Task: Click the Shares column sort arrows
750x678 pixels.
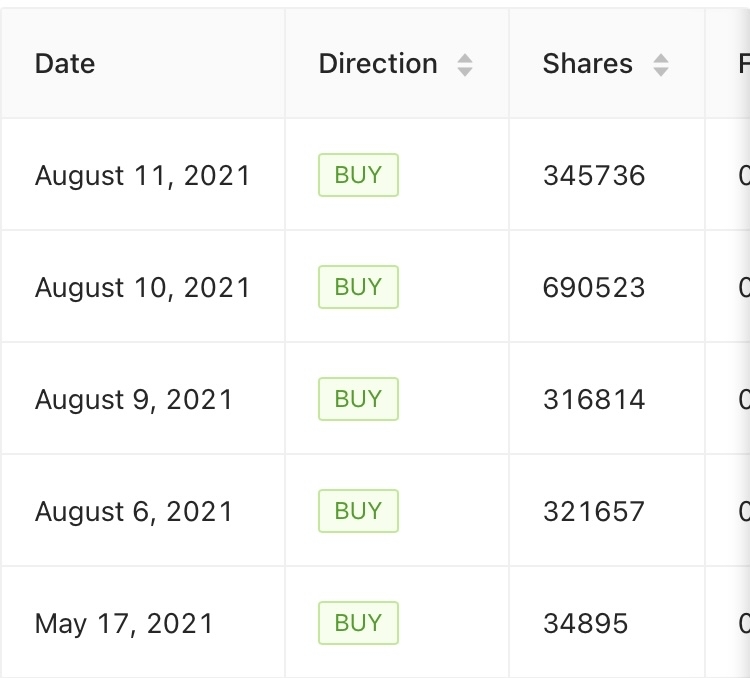Action: click(x=661, y=65)
